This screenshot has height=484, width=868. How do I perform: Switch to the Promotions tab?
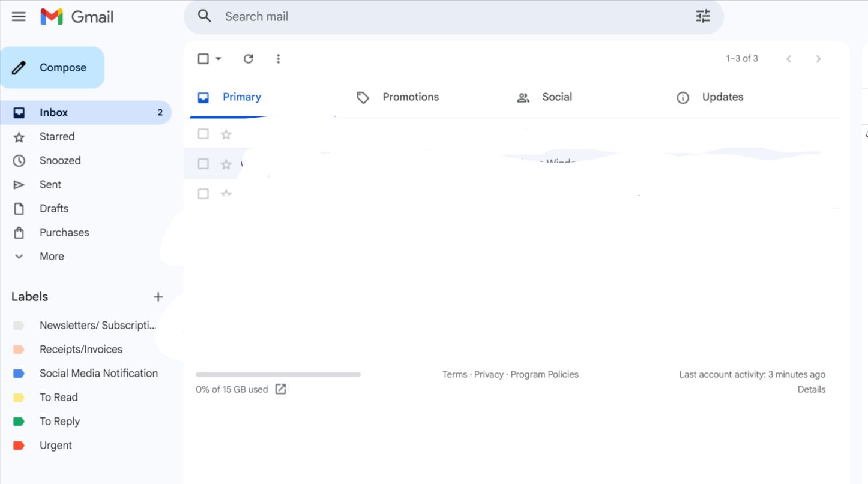410,97
